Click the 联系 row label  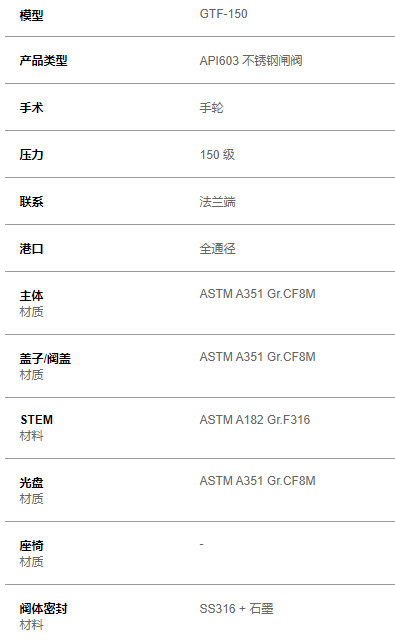pyautogui.click(x=31, y=202)
